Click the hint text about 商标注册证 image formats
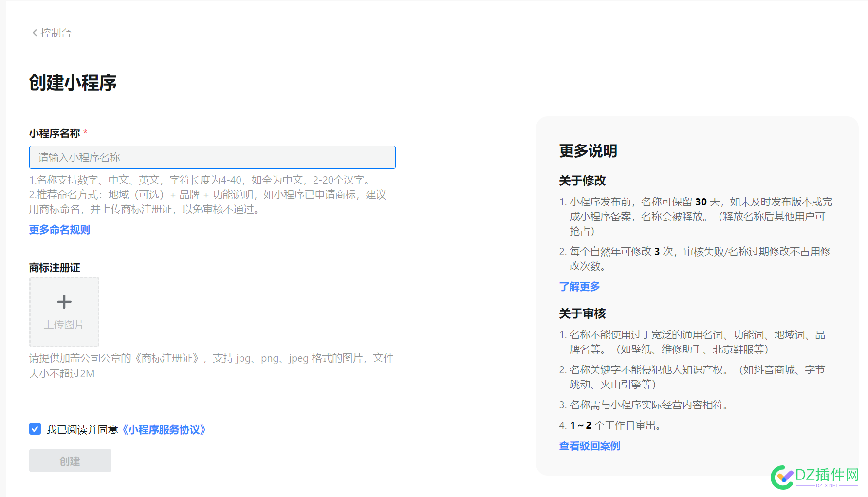Viewport: 868px width, 497px height. pyautogui.click(x=211, y=366)
